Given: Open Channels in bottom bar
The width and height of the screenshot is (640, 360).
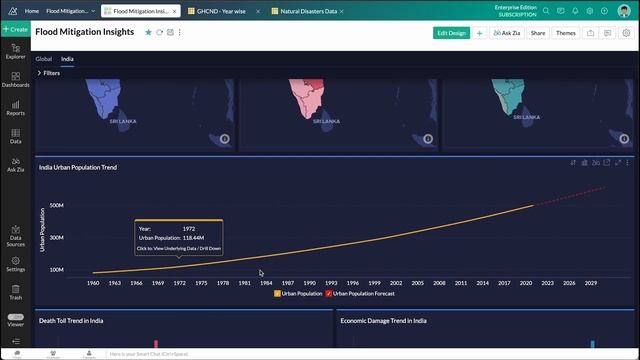Looking at the screenshot, I should coord(53,354).
